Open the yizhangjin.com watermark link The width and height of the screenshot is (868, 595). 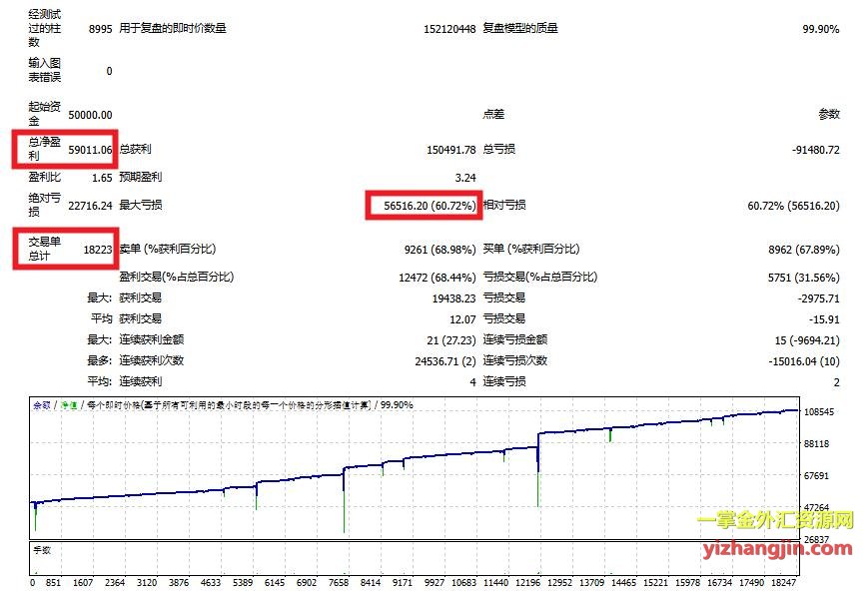coord(774,547)
